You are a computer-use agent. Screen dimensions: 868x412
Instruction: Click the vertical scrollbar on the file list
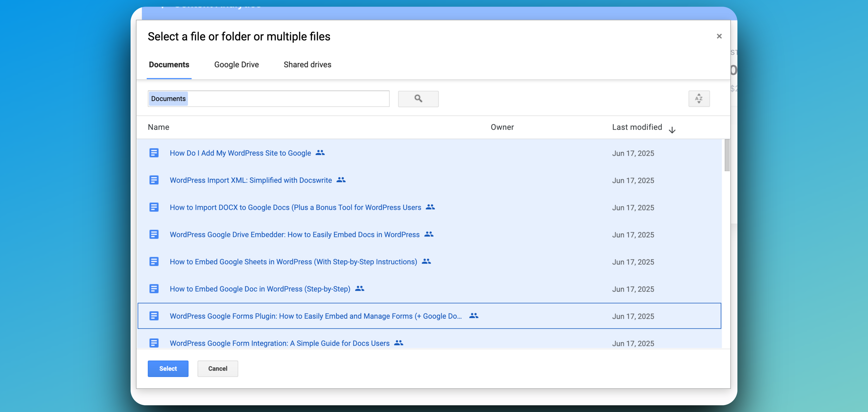coord(727,155)
